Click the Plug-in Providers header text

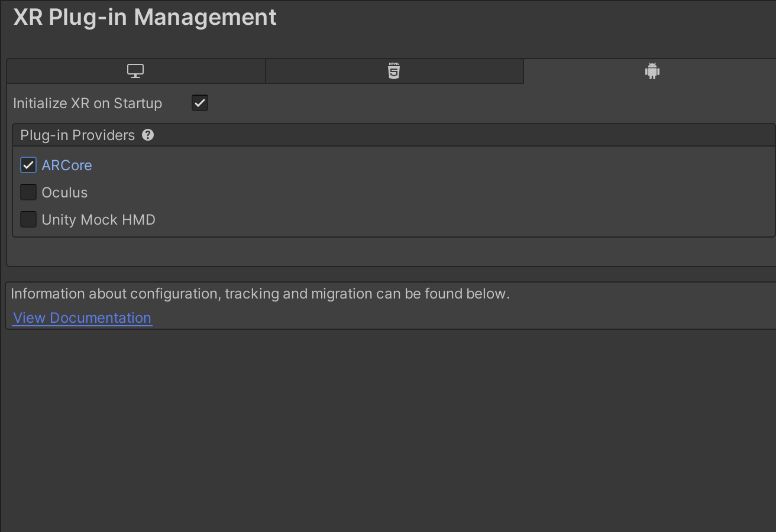click(77, 135)
